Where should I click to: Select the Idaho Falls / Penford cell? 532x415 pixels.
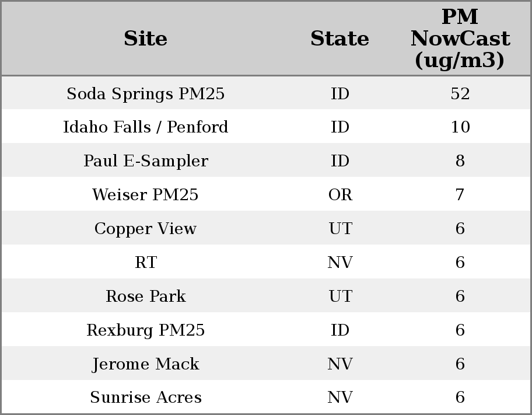[x=145, y=127]
